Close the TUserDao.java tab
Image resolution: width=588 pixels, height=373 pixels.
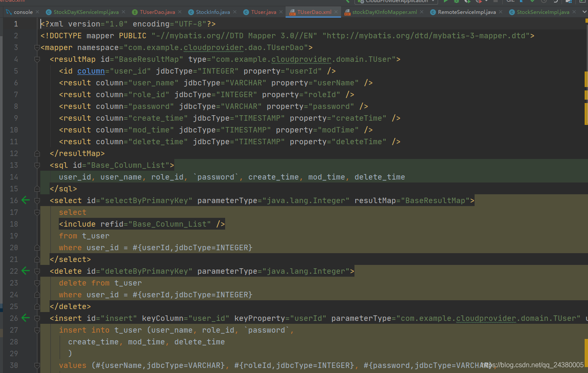tap(180, 12)
